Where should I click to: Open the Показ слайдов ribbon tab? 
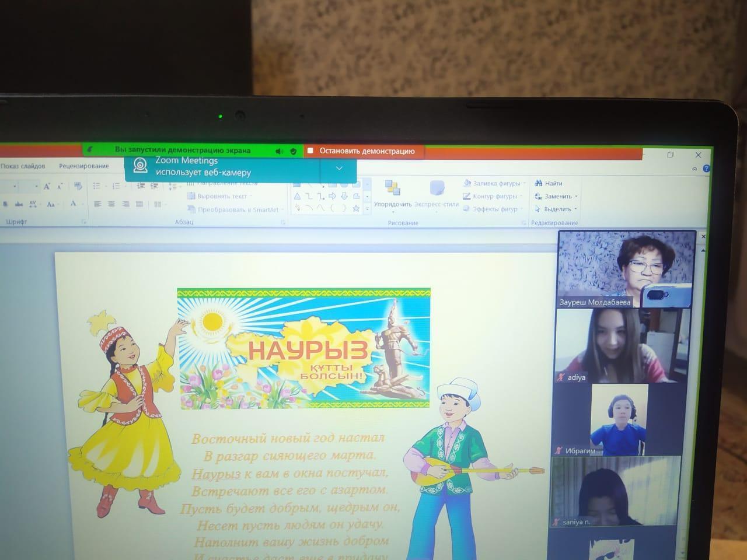pyautogui.click(x=23, y=166)
